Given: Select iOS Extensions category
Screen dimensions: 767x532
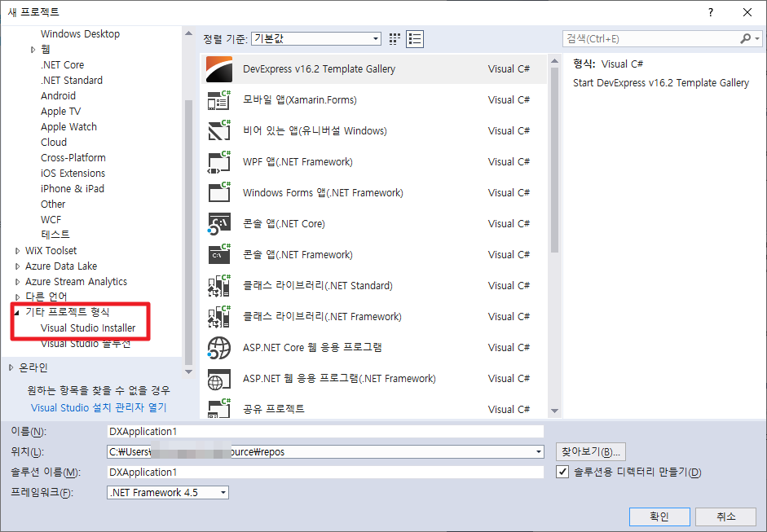Looking at the screenshot, I should [x=73, y=173].
